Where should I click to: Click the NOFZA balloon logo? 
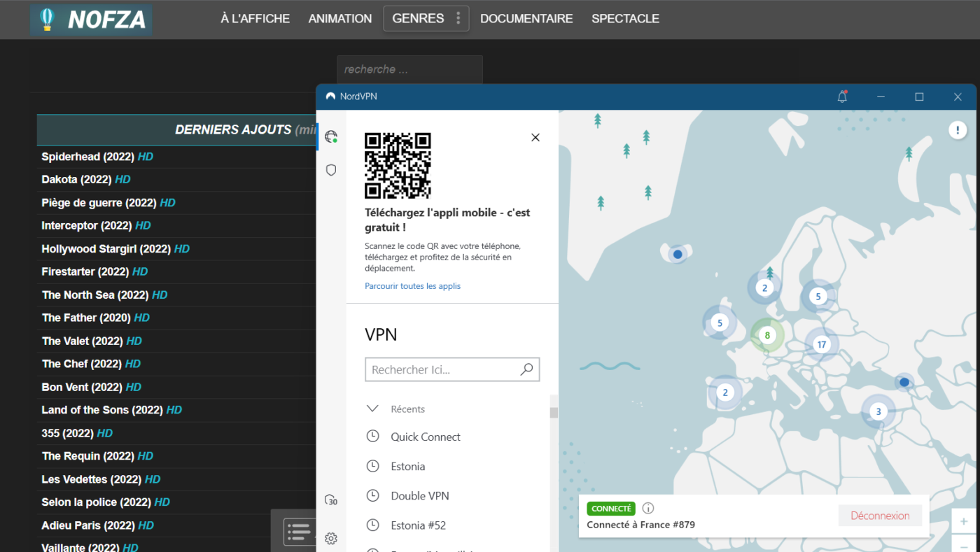pos(91,20)
